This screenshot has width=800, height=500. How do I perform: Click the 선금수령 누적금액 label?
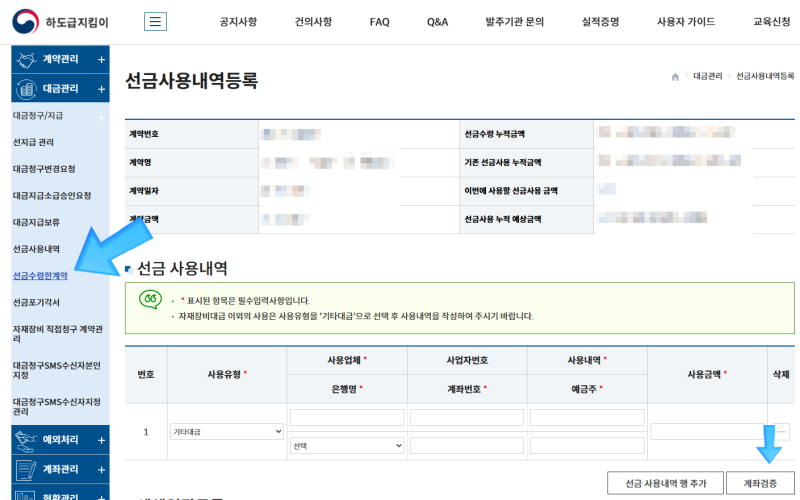pos(494,134)
